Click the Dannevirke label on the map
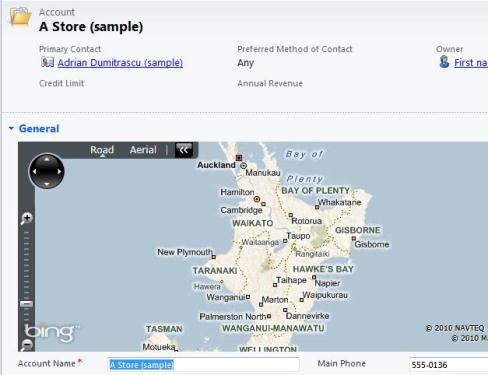Viewport: 488px width, 375px height. coord(307,316)
